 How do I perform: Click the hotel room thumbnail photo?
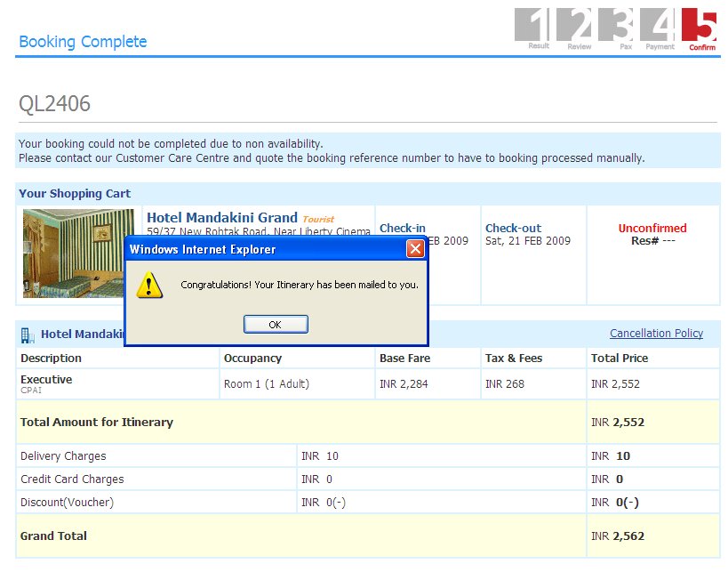[78, 254]
